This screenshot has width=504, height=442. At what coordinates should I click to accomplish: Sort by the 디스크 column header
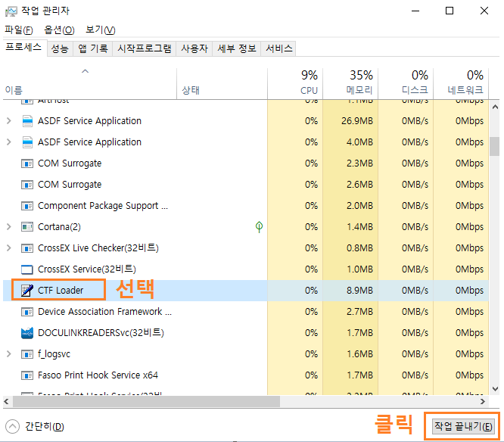click(x=406, y=83)
